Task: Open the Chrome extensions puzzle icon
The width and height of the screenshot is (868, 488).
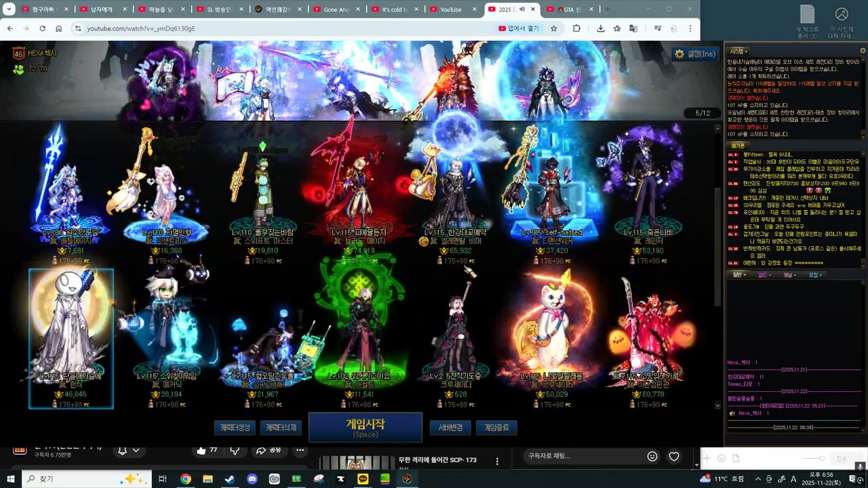Action: 576,28
